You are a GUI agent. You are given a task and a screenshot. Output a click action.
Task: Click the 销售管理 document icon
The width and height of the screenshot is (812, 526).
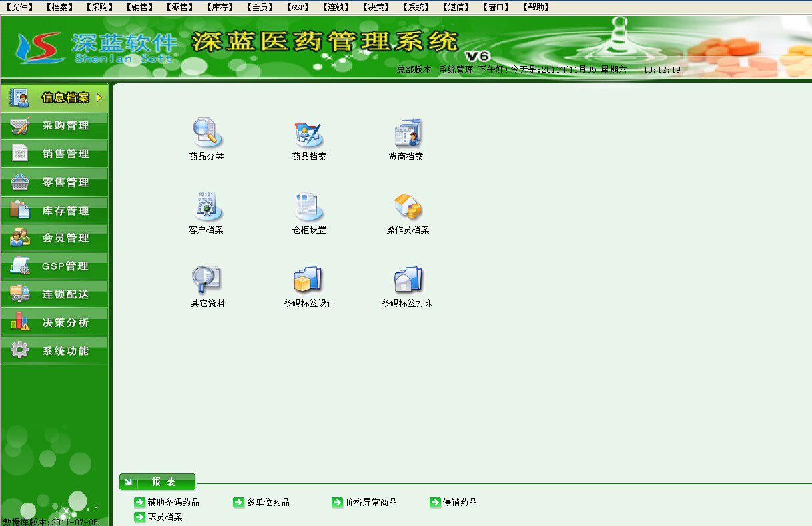click(x=20, y=154)
